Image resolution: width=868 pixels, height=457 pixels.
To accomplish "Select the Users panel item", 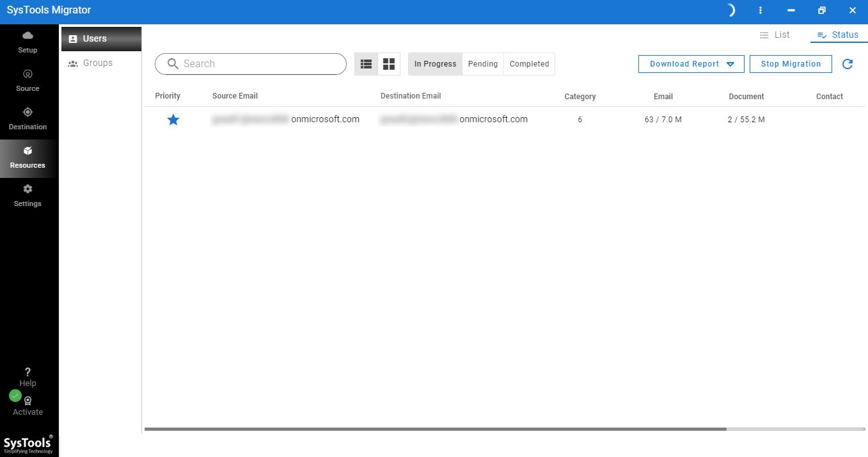I will point(101,38).
